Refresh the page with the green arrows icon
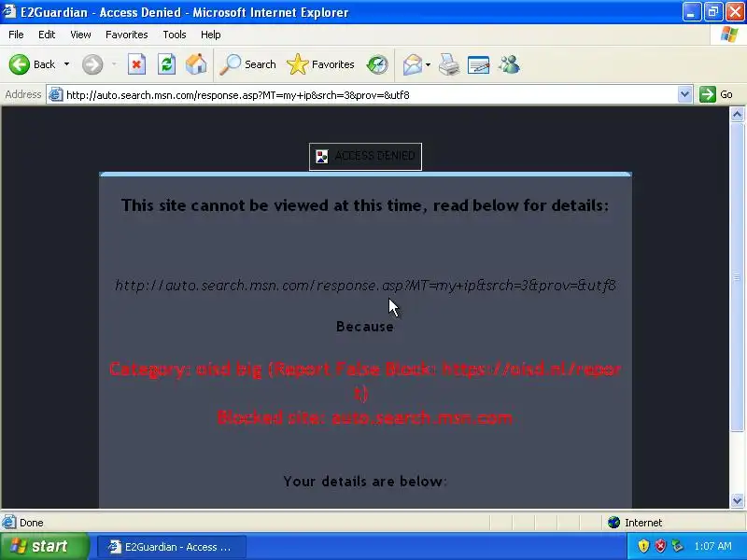The height and width of the screenshot is (560, 747). (167, 64)
